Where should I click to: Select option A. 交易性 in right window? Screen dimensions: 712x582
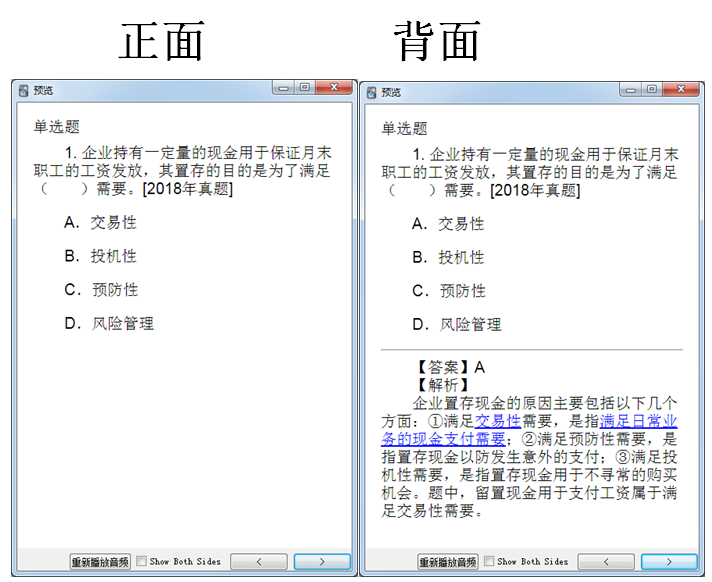click(x=448, y=224)
